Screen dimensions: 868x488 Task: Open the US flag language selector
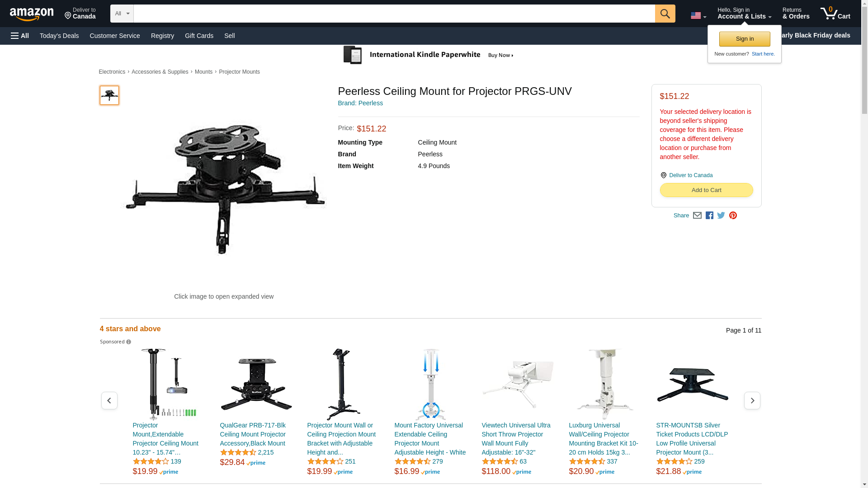(x=698, y=16)
